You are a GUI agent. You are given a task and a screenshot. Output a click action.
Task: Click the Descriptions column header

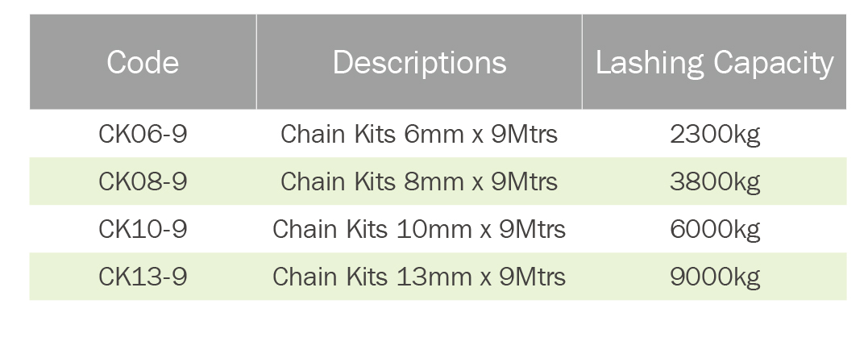(419, 62)
